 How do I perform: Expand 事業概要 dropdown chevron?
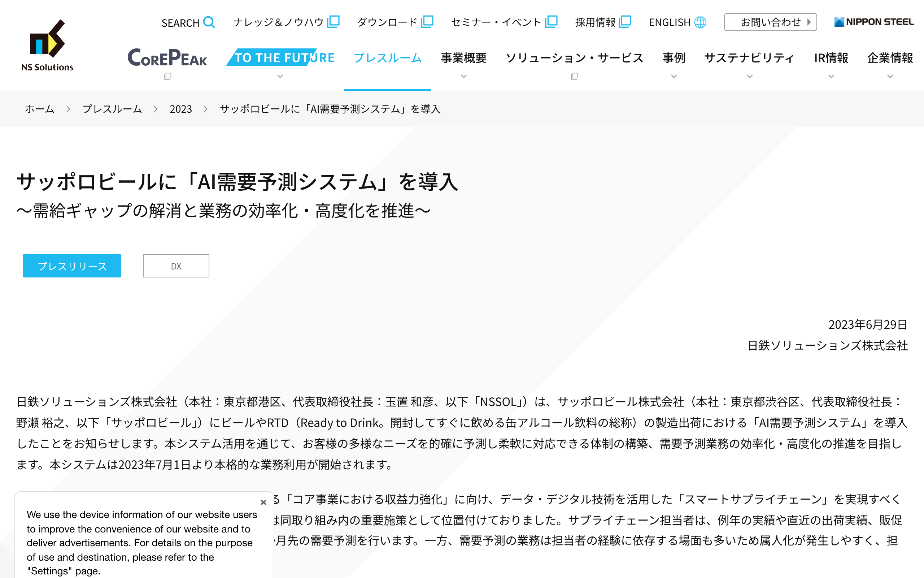click(x=463, y=77)
